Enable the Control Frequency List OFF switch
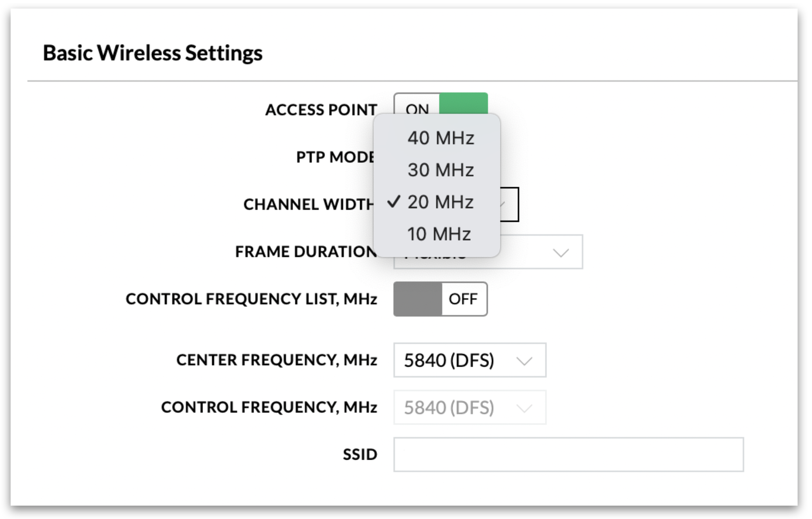Image resolution: width=812 pixels, height=519 pixels. click(x=441, y=299)
